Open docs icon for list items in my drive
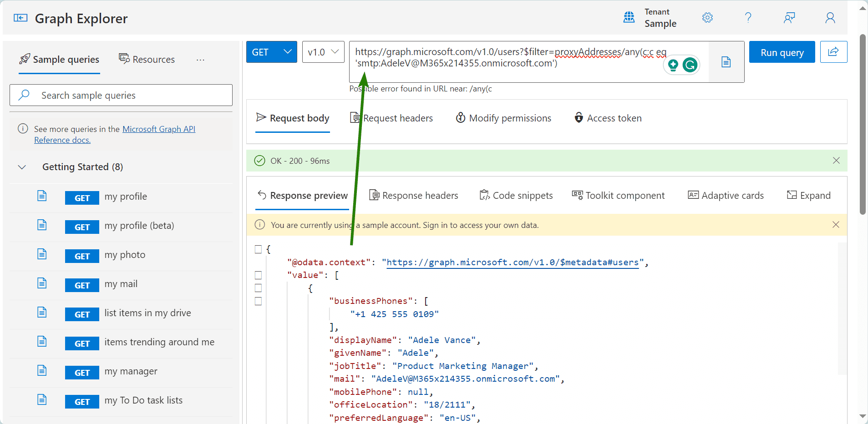The height and width of the screenshot is (424, 868). tap(42, 312)
